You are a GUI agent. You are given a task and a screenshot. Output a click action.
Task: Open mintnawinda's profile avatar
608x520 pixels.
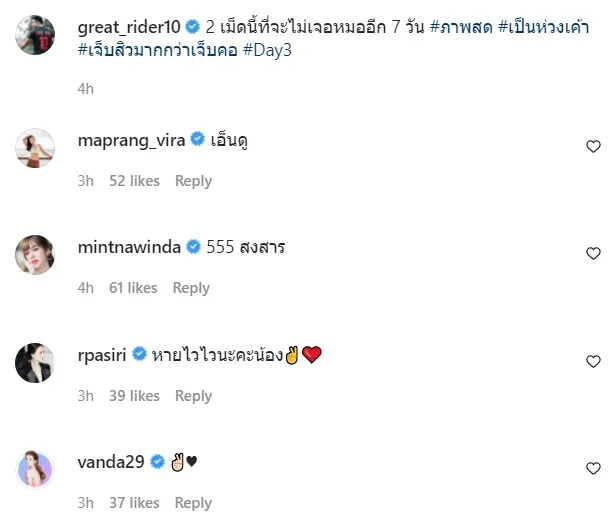coord(34,255)
